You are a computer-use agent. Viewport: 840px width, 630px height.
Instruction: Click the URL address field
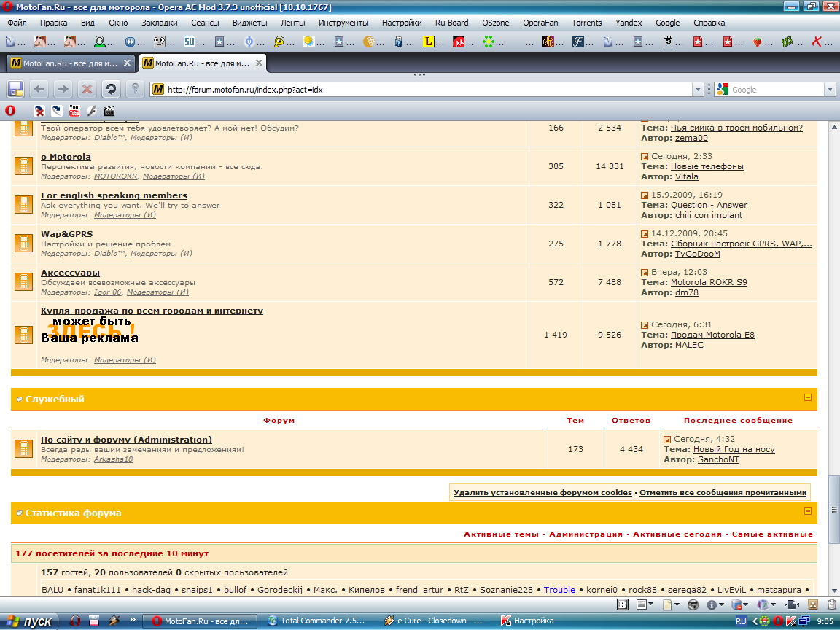point(426,90)
